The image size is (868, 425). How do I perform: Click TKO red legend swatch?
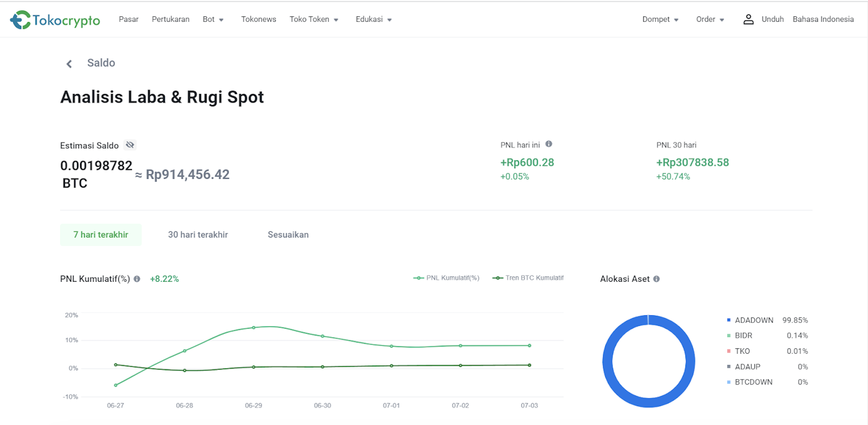(x=729, y=351)
